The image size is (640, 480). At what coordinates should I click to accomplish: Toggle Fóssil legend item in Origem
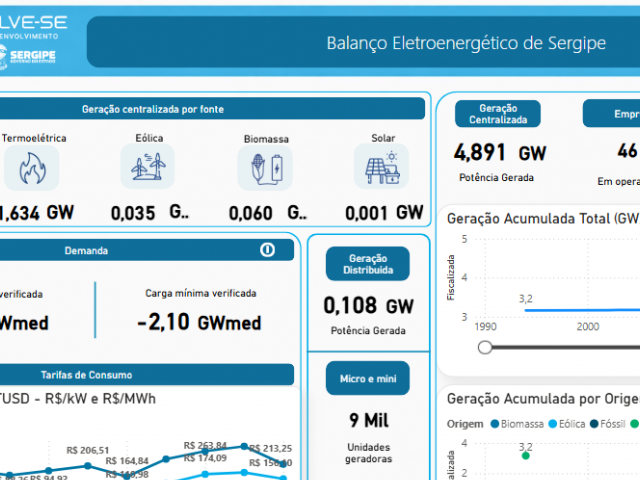pos(620,424)
